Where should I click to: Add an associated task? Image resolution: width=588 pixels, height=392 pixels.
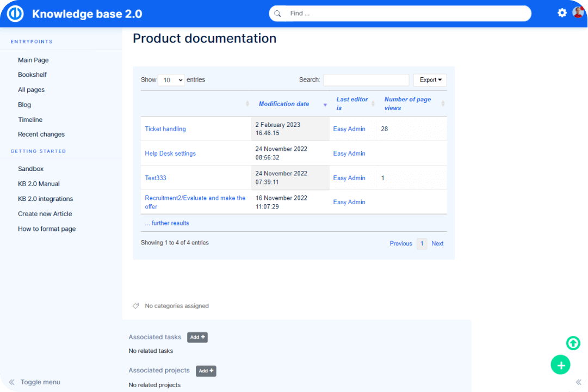[x=197, y=338]
